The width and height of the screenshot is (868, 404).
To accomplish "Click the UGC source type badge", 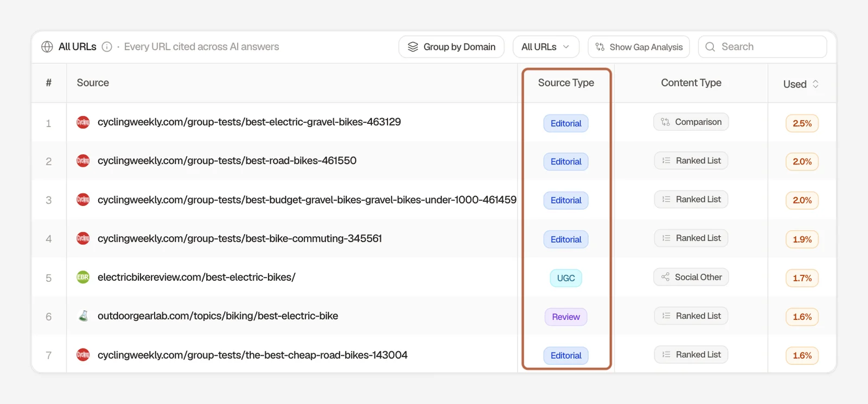I will coord(566,278).
